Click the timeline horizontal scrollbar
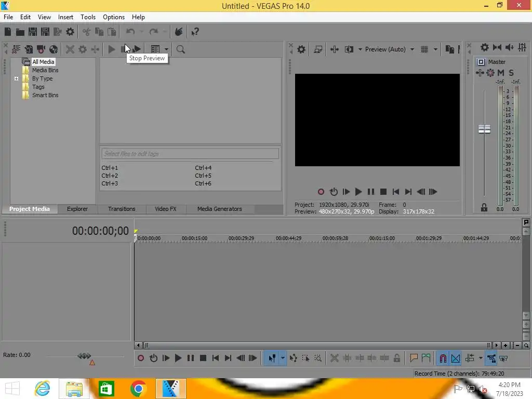Screen dimensions: 532x399 [317, 345]
